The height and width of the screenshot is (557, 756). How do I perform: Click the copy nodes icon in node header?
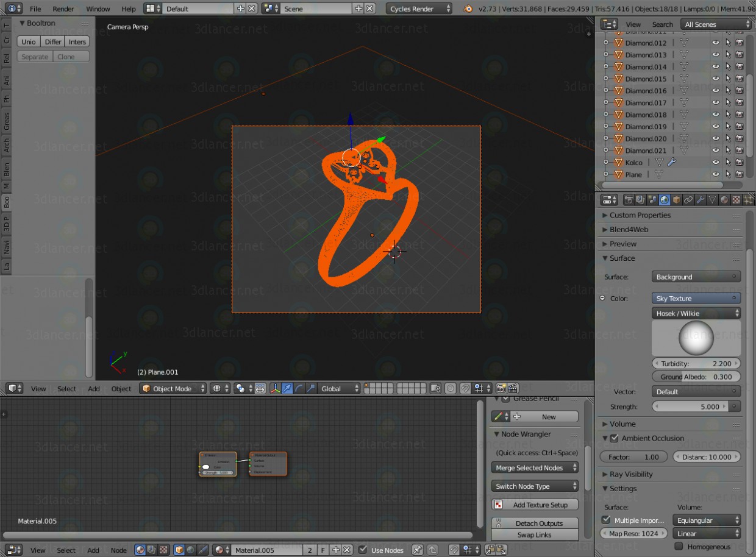(490, 550)
